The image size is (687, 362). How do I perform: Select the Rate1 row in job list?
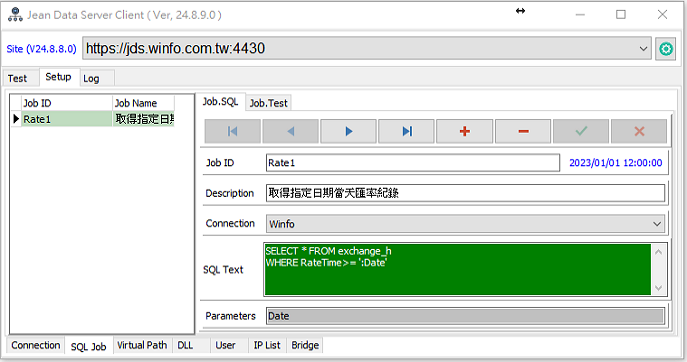coord(92,119)
